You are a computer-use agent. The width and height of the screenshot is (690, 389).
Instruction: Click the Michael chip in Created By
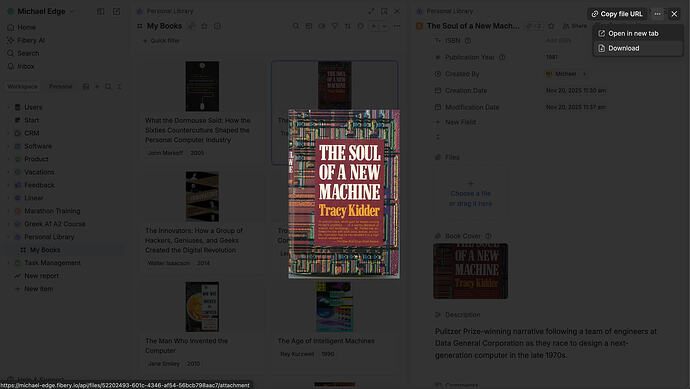click(561, 74)
